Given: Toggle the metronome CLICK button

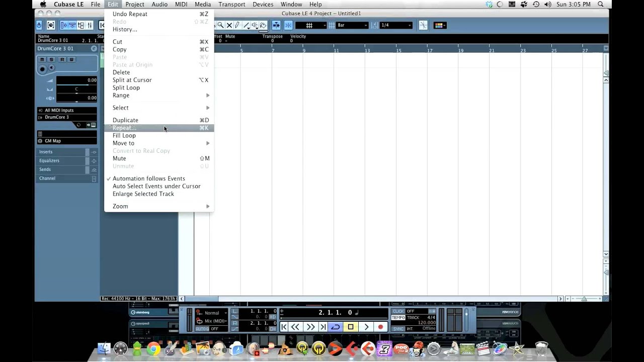Looking at the screenshot, I should point(397,311).
